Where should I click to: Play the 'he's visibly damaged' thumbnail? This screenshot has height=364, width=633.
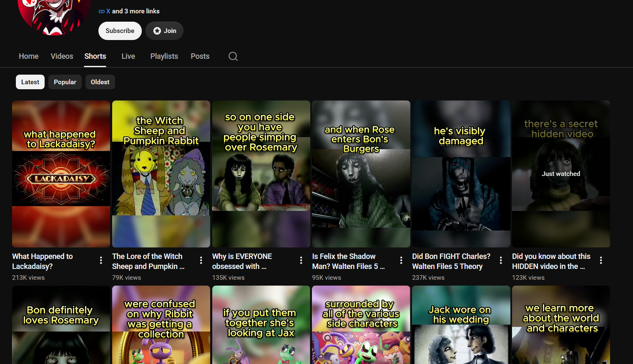click(461, 174)
